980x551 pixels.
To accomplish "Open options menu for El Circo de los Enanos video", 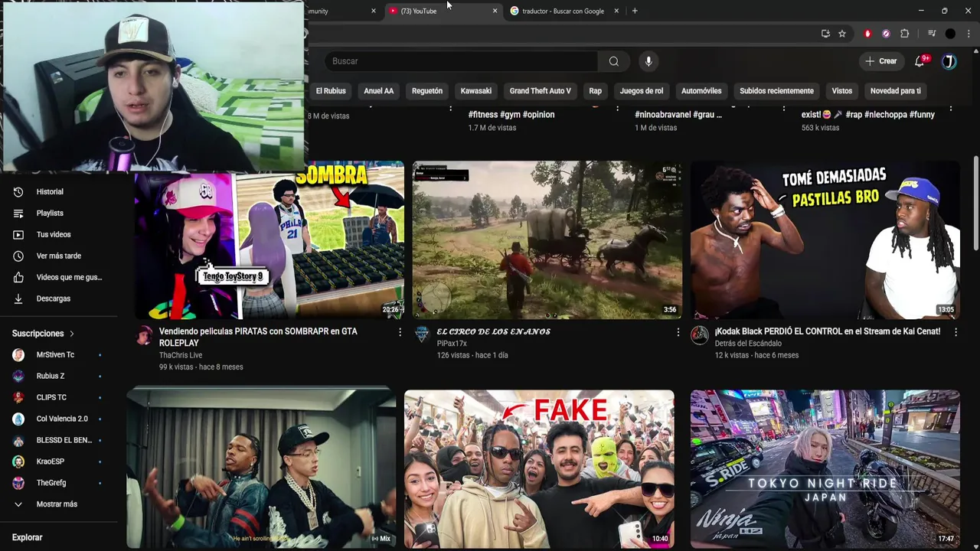I will point(678,332).
